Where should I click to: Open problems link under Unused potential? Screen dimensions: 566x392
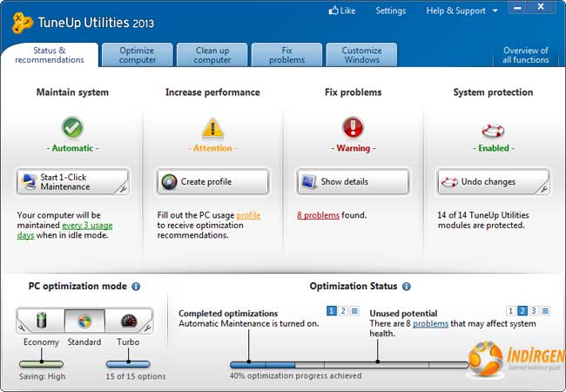[x=431, y=323]
